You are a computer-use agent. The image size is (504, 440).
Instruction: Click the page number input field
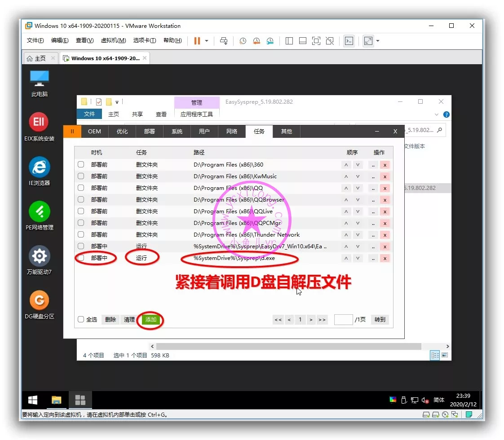click(343, 320)
